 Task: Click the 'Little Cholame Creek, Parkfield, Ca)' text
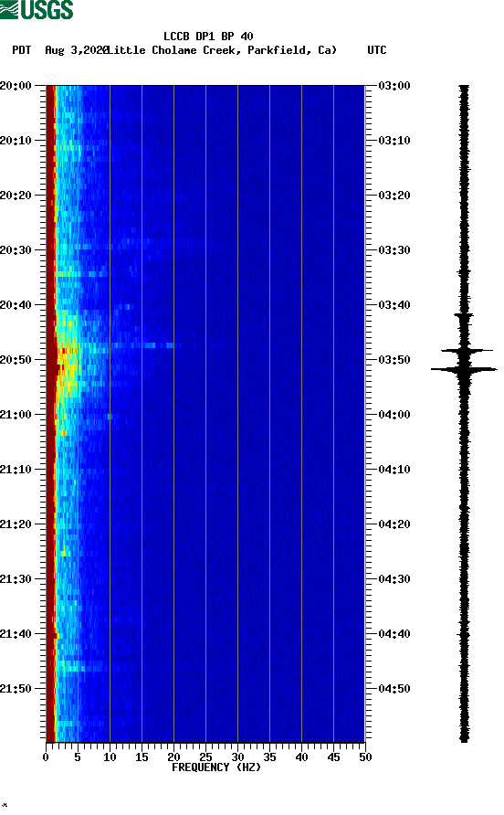[x=222, y=50]
